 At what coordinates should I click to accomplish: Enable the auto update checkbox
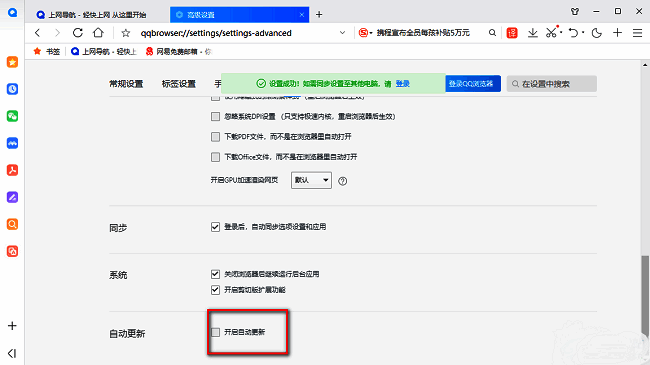click(x=215, y=332)
